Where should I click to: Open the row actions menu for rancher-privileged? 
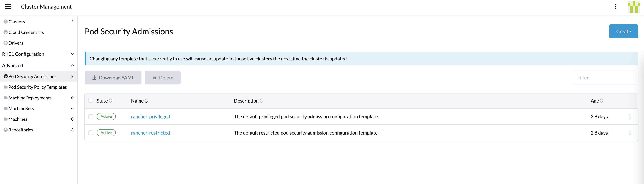click(x=630, y=116)
